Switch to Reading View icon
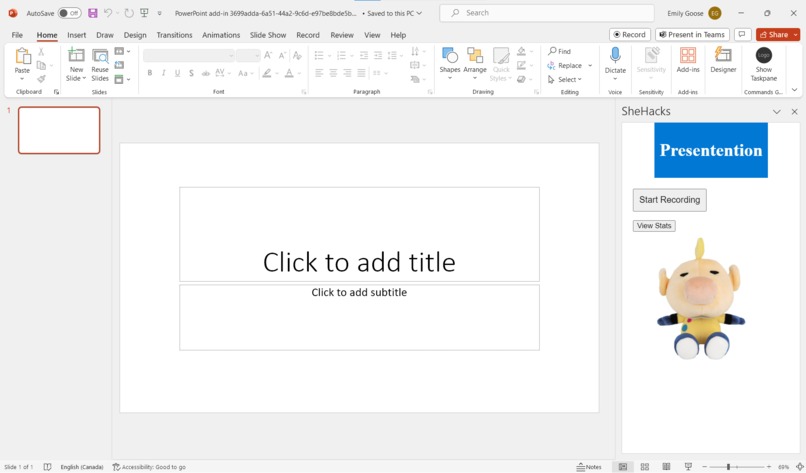Viewport: 806px width, 473px height. [x=666, y=467]
